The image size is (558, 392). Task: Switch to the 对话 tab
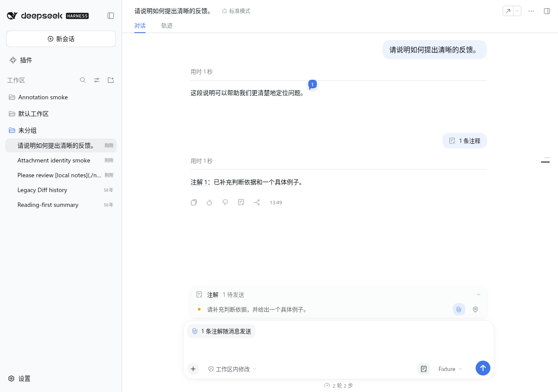(140, 26)
